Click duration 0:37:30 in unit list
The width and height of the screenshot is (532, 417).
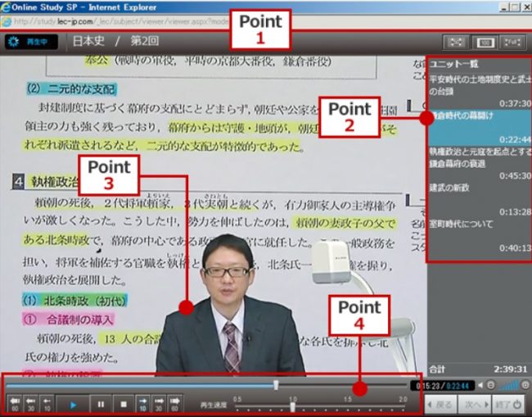tap(515, 103)
